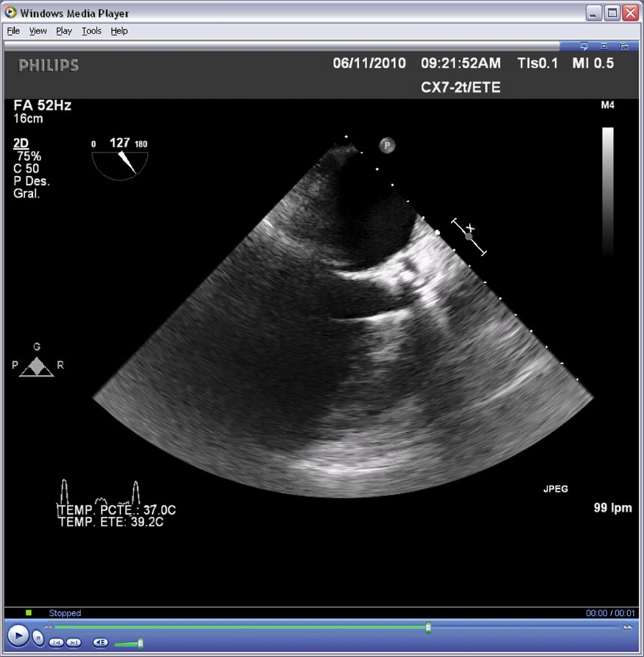Open the File menu
The height and width of the screenshot is (657, 644).
coord(14,31)
